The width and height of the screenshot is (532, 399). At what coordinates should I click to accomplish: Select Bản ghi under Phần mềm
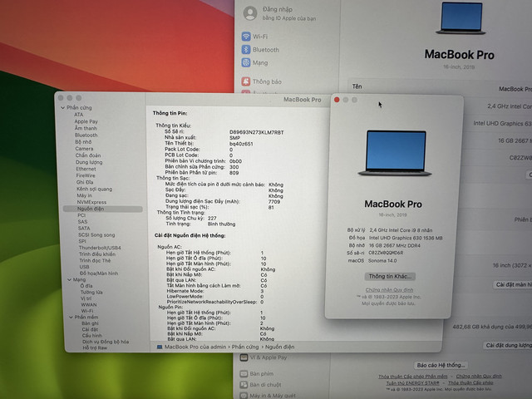click(91, 323)
